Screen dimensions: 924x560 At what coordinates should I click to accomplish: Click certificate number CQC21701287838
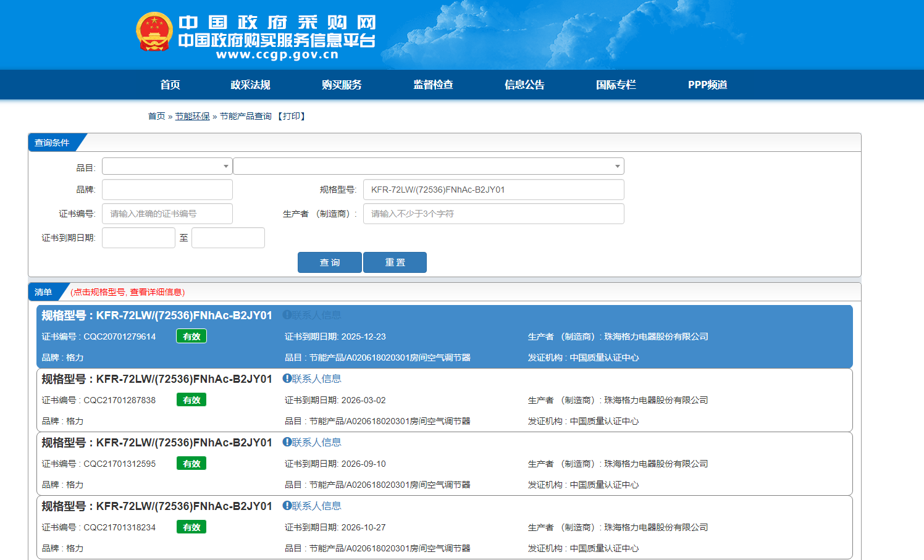(120, 400)
